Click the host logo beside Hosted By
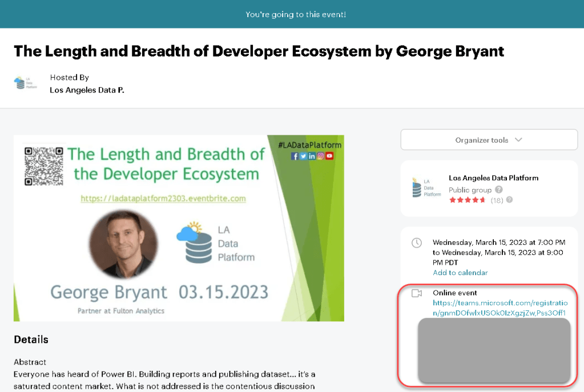This screenshot has width=584, height=392. point(20,83)
